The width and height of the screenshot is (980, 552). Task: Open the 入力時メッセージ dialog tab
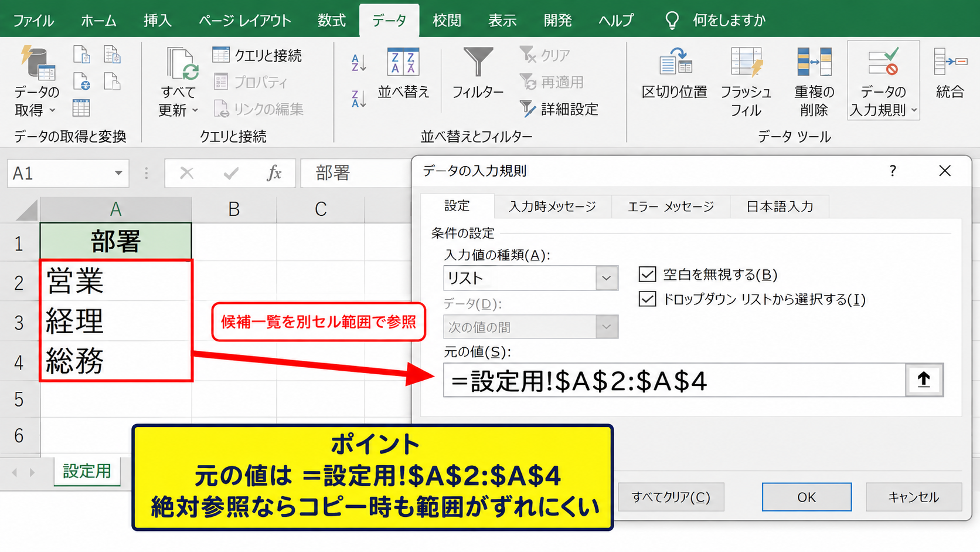552,206
